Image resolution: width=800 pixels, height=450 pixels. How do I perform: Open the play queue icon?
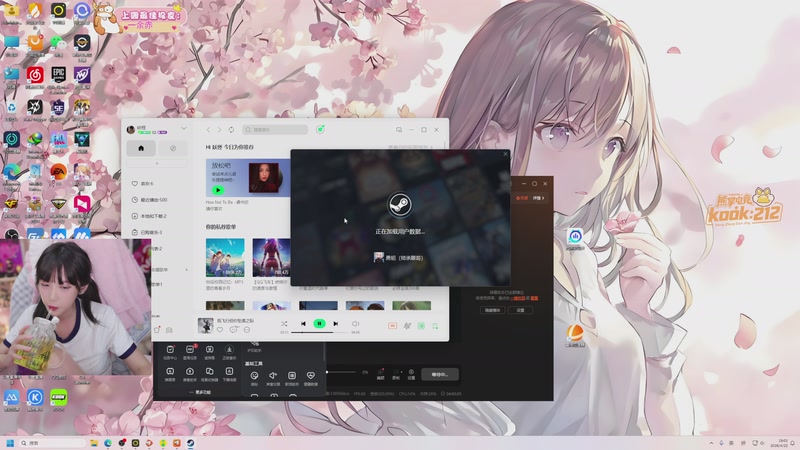pyautogui.click(x=435, y=326)
